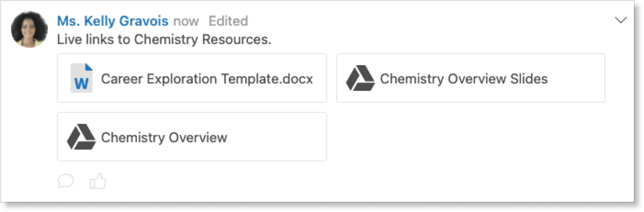This screenshot has height=212, width=644.
Task: Open the Chemistry Overview title text
Action: coord(164,137)
